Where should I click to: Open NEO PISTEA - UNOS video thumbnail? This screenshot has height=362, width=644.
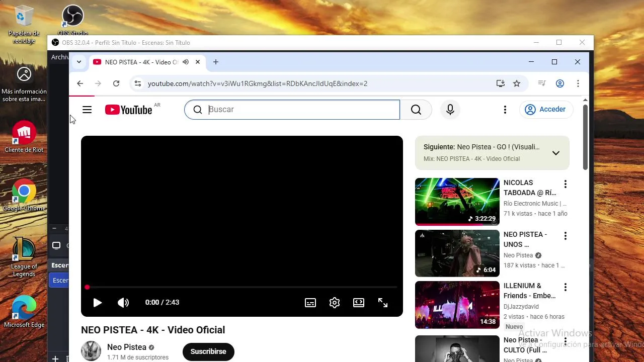pyautogui.click(x=457, y=253)
